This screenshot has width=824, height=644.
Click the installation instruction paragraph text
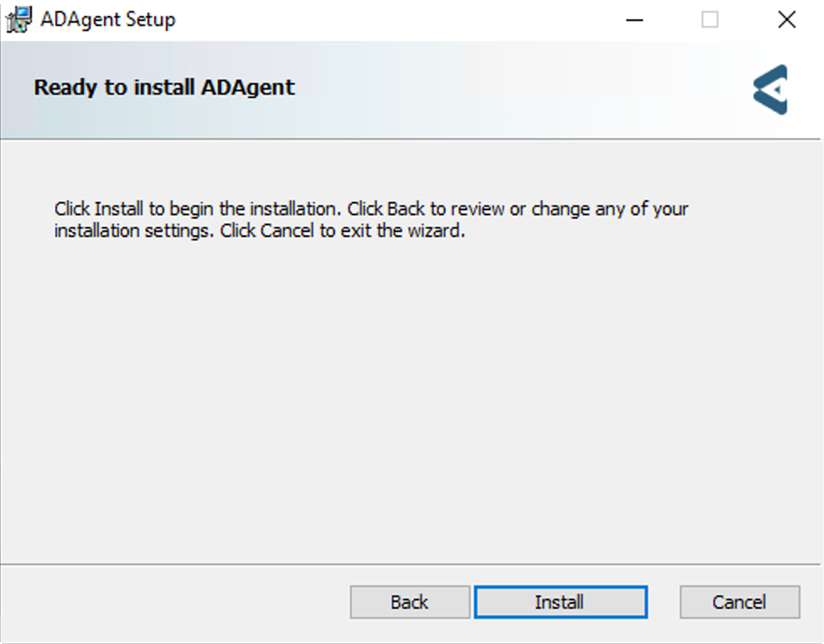(x=371, y=220)
